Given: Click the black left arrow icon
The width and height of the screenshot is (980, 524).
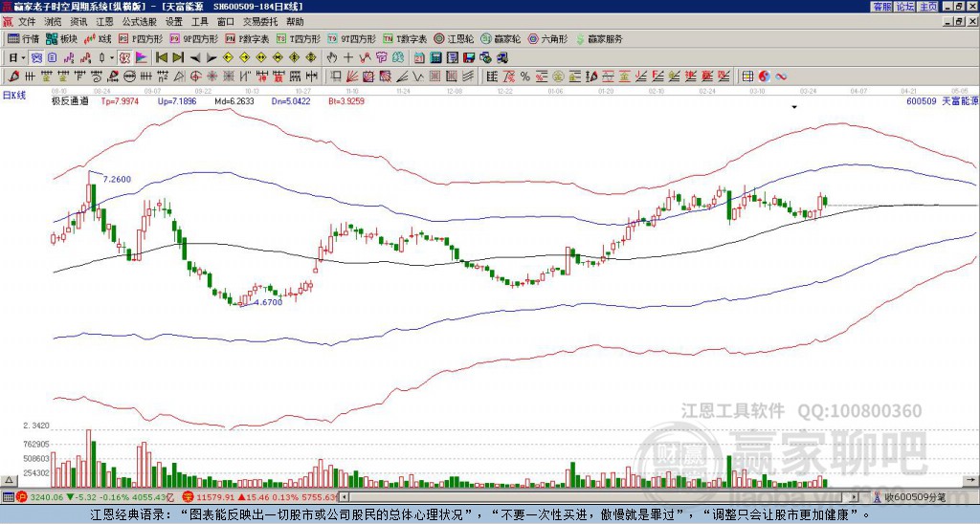Looking at the screenshot, I should [x=195, y=58].
